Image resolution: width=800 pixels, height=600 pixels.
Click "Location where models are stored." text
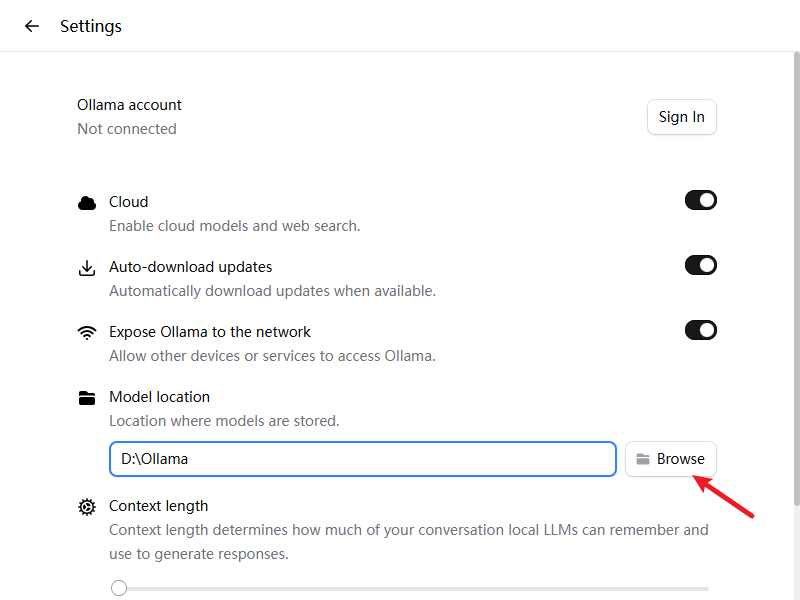click(224, 420)
